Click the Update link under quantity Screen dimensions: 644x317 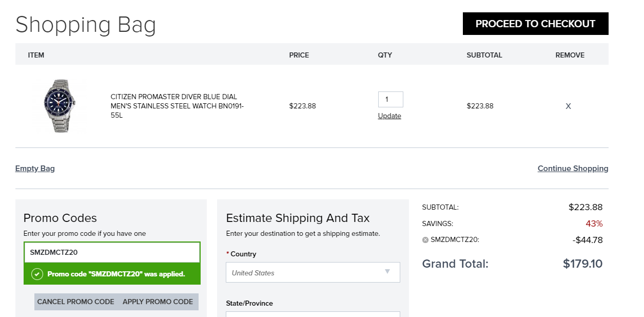point(389,116)
